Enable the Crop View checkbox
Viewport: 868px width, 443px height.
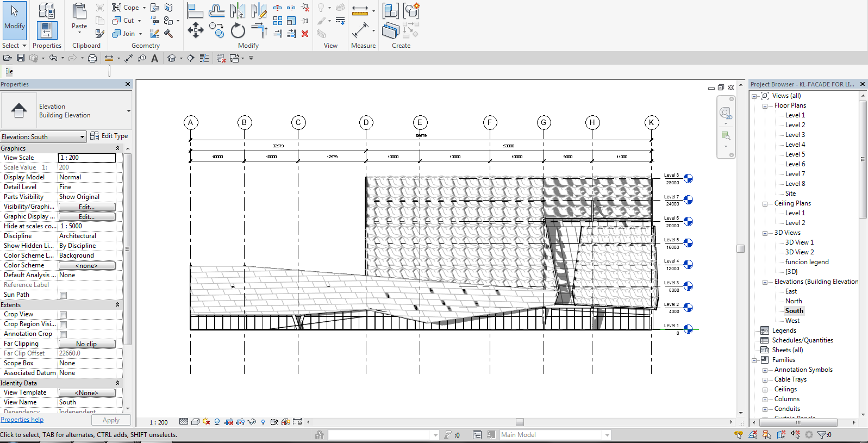pos(64,315)
